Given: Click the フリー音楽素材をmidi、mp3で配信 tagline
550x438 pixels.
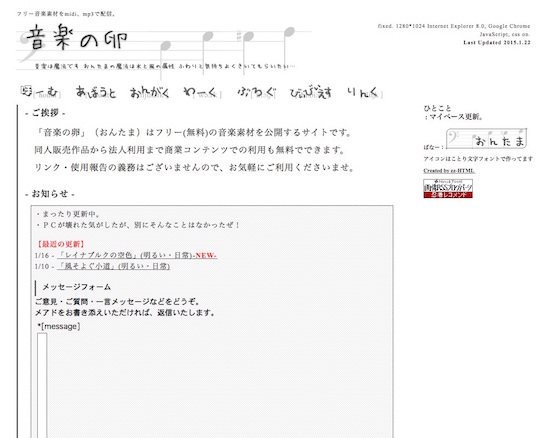Looking at the screenshot, I should coord(66,14).
